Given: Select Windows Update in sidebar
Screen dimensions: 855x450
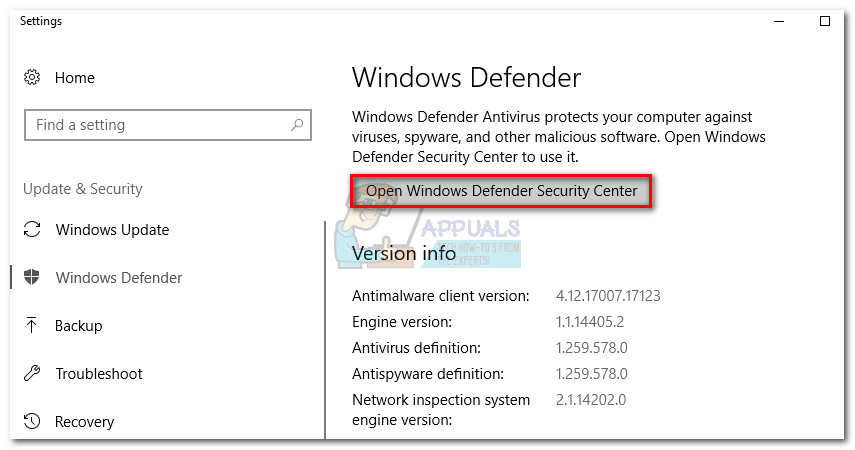Looking at the screenshot, I should 112,229.
